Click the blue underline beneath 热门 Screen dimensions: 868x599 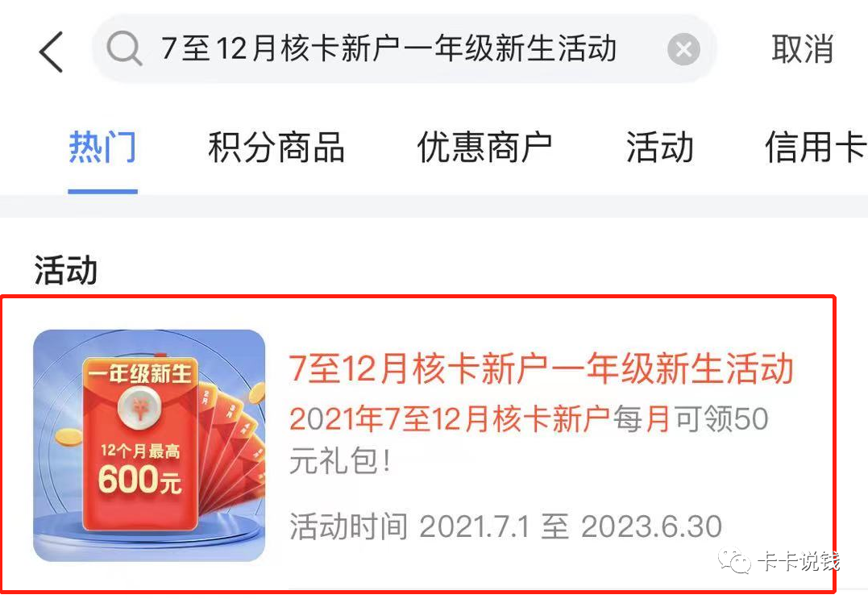coord(102,192)
